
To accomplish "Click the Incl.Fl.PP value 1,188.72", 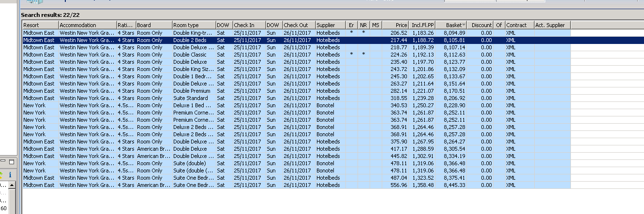I will click(423, 40).
